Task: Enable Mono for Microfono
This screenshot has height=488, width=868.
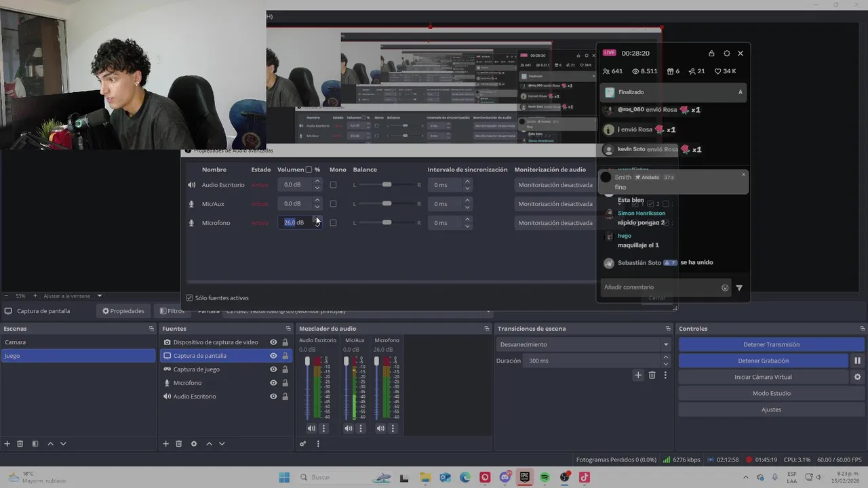Action: click(x=333, y=223)
